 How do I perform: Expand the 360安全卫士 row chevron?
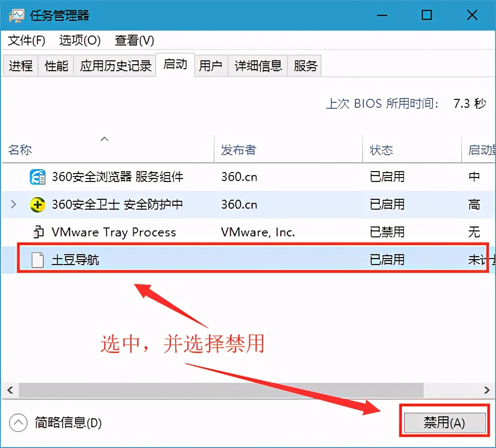click(13, 204)
